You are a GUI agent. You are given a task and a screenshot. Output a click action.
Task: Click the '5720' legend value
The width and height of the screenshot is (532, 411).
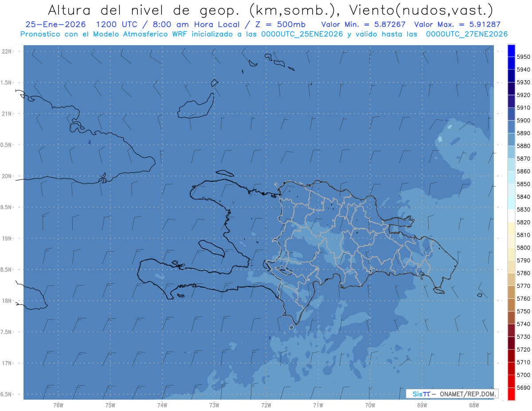pyautogui.click(x=523, y=349)
